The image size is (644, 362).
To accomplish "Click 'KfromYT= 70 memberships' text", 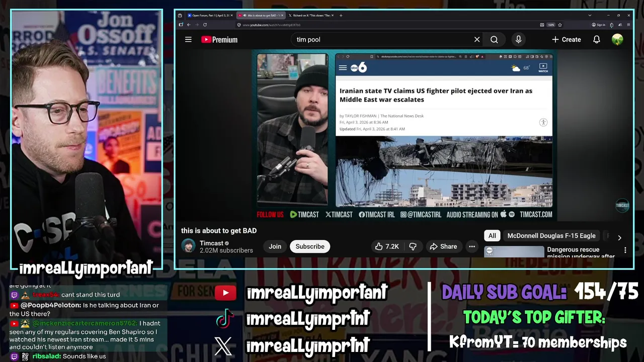I will 537,342.
